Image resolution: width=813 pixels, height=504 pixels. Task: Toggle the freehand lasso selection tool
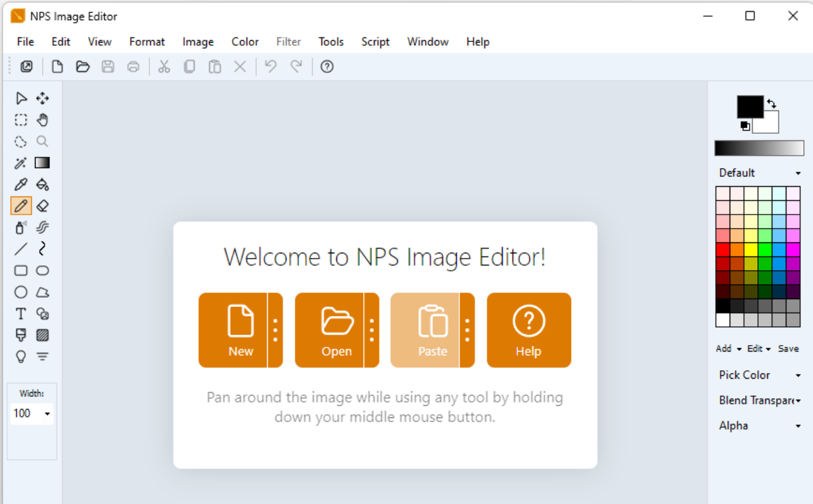20,142
